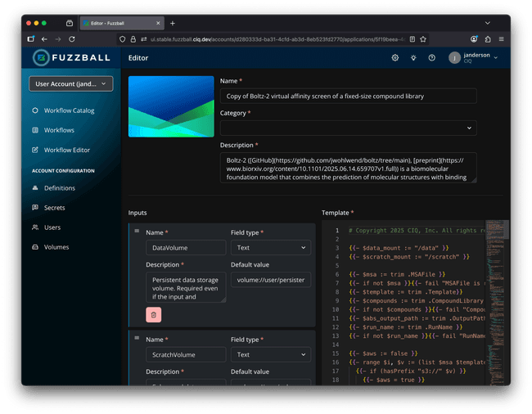The image size is (532, 414).
Task: Click the application Name input field
Action: tap(348, 97)
